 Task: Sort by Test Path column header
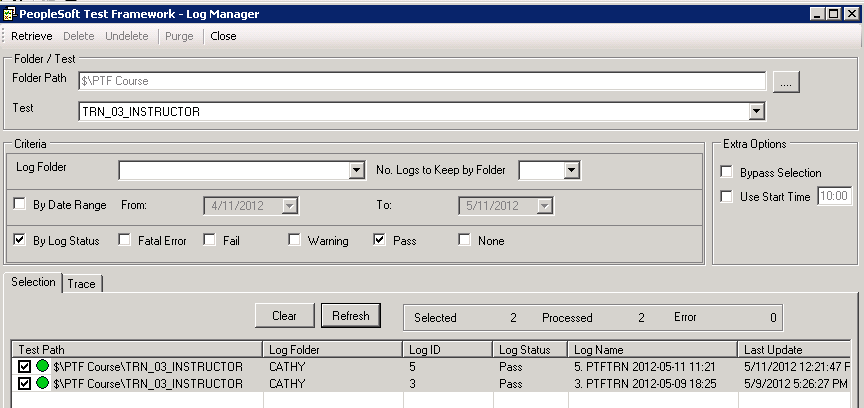point(137,350)
